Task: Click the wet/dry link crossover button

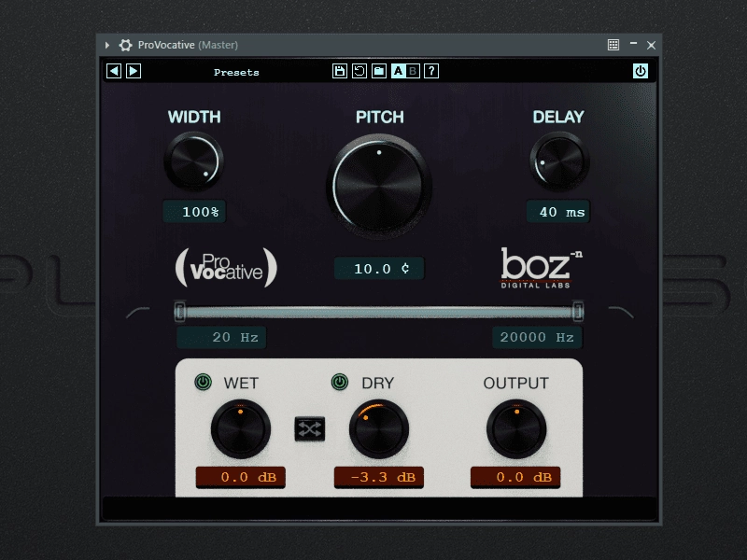Action: pos(310,429)
